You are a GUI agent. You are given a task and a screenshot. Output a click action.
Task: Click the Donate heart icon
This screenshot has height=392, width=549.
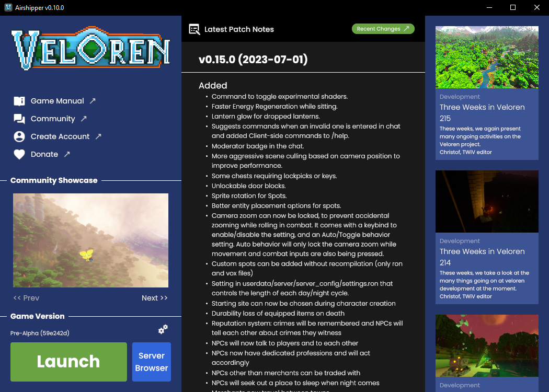19,154
